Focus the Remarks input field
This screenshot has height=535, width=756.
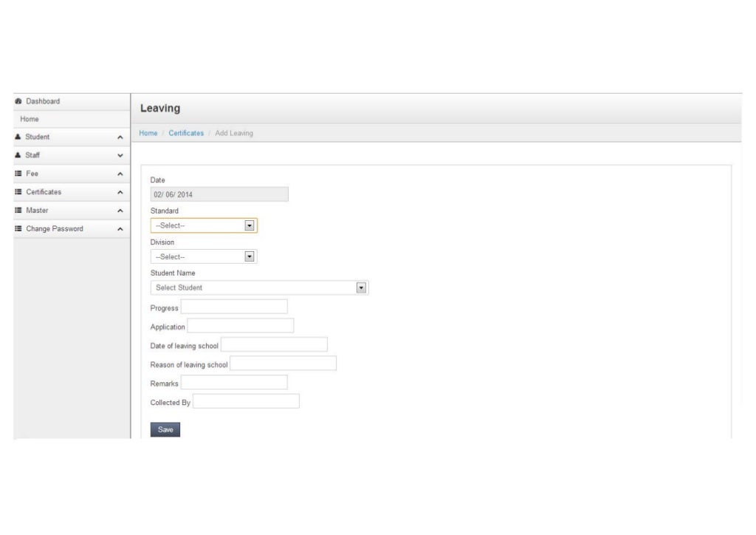point(234,382)
